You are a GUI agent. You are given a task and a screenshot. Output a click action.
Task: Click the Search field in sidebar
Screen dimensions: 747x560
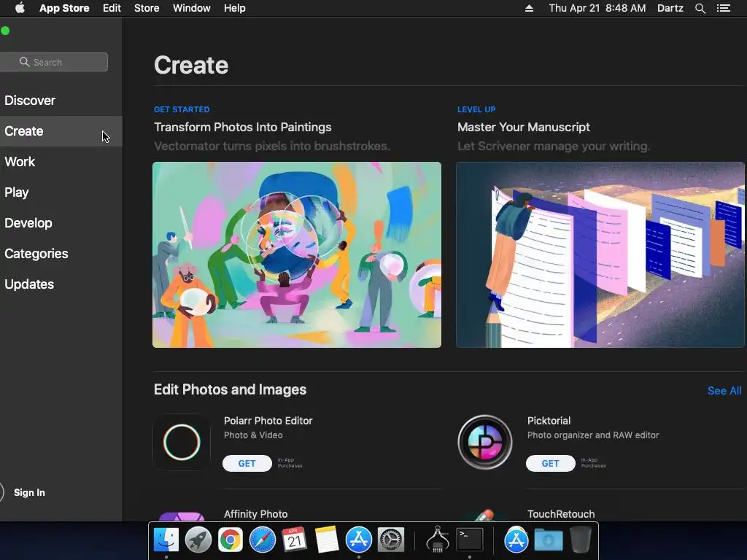coord(54,62)
